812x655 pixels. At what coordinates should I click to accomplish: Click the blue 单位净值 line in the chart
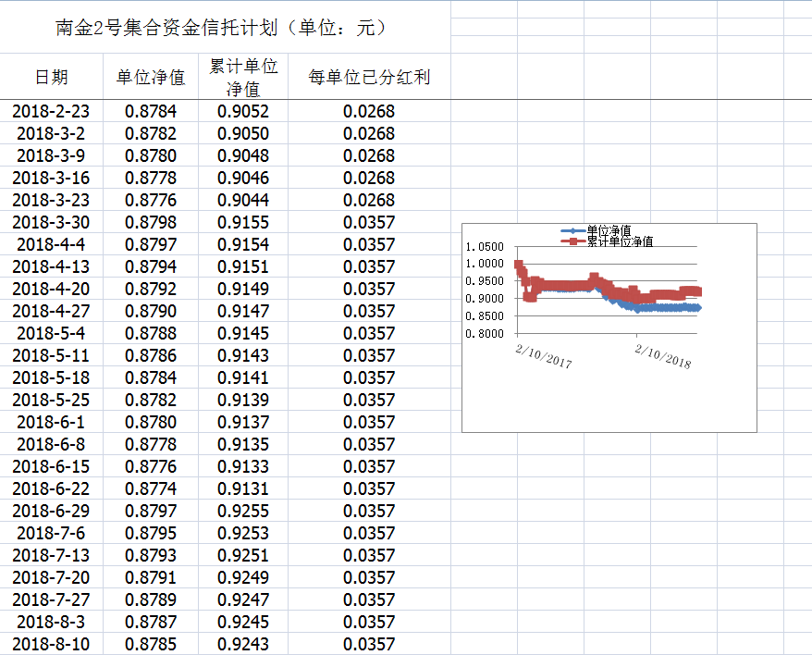point(668,308)
